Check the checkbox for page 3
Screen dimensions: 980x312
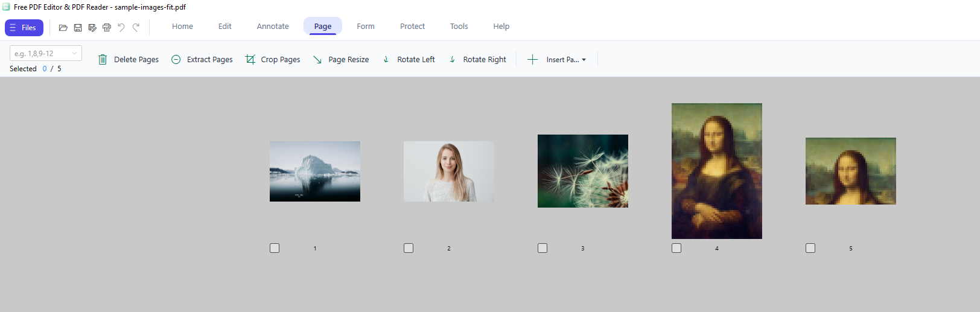pyautogui.click(x=542, y=248)
